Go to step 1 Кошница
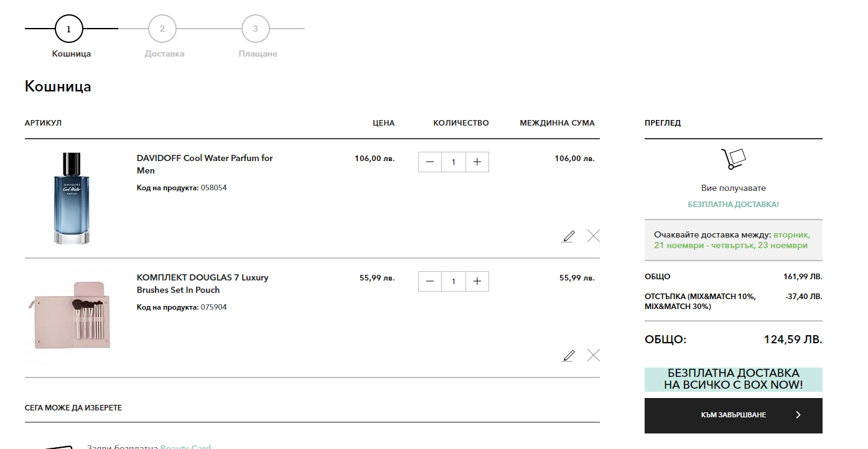Viewport: 868px width, 449px height. click(69, 29)
